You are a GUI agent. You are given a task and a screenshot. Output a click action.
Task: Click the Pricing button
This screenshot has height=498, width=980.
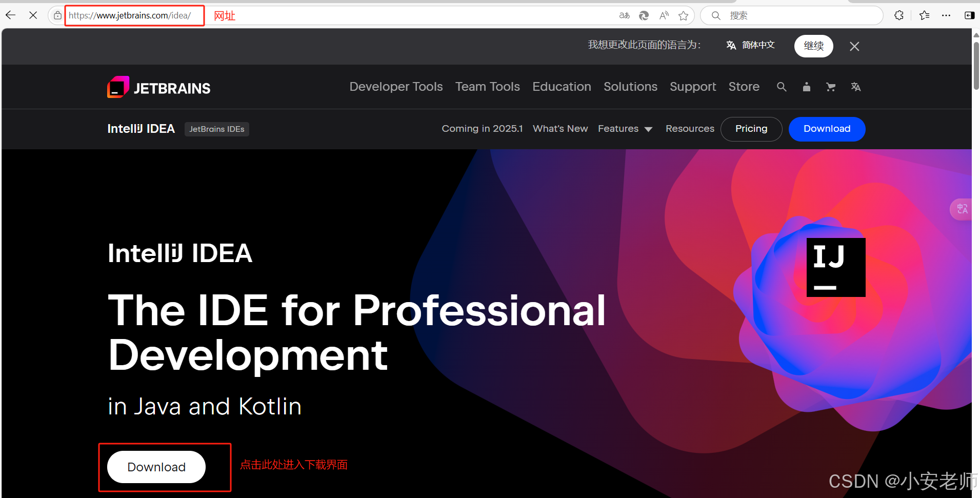pos(751,129)
